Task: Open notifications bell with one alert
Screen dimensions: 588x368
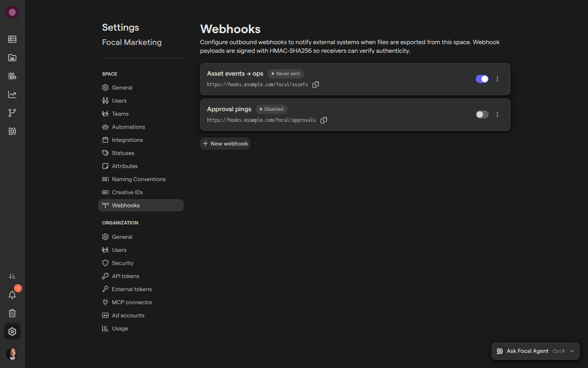Action: 12,295
